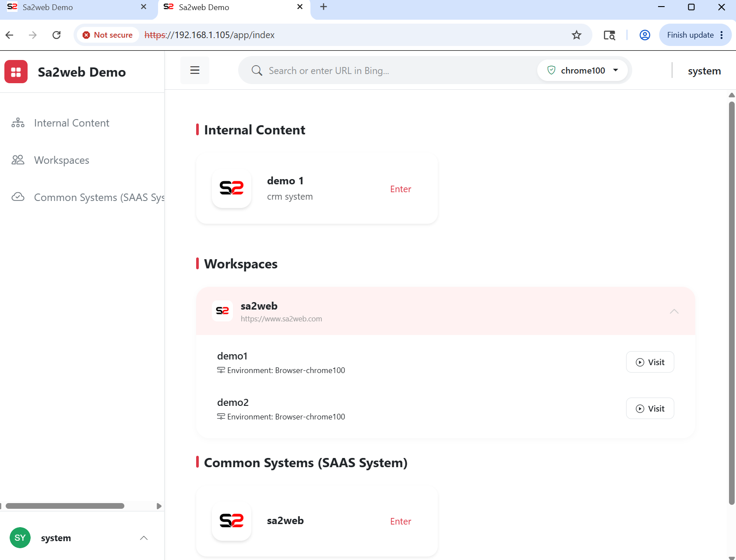736x560 pixels.
Task: Click the sa2web workspace S2 logo
Action: (x=222, y=311)
